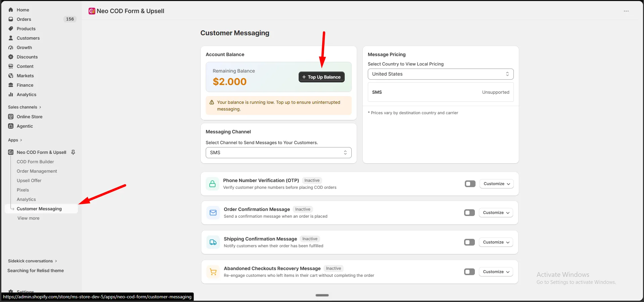This screenshot has width=644, height=302.
Task: Click the lock icon for OTP verification
Action: (x=212, y=184)
